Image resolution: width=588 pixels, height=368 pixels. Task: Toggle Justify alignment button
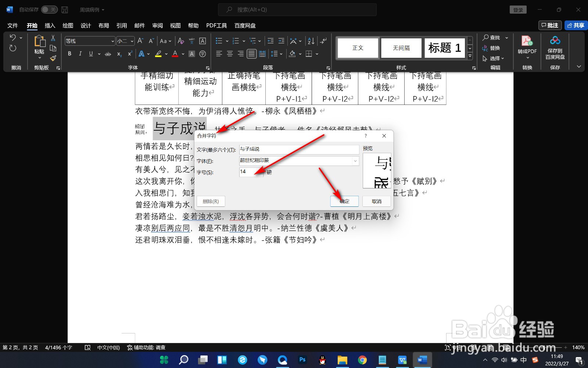point(251,54)
